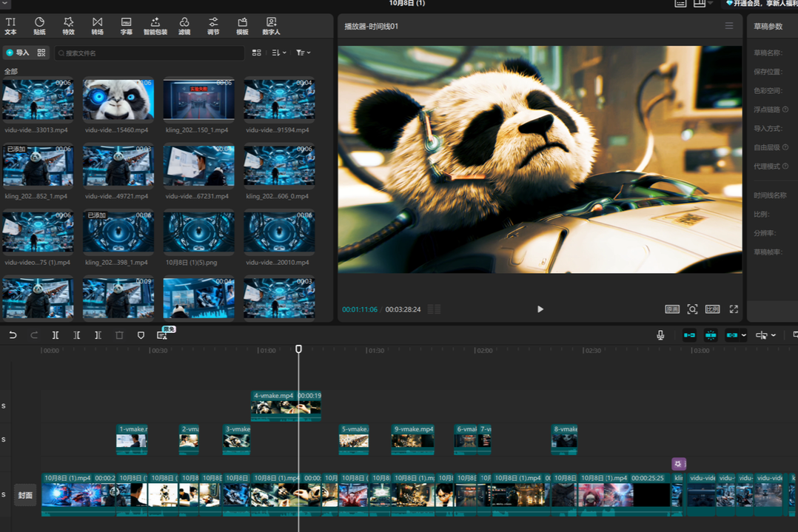798x532 pixels.
Task: Open the 滤镜 filters panel
Action: click(184, 26)
